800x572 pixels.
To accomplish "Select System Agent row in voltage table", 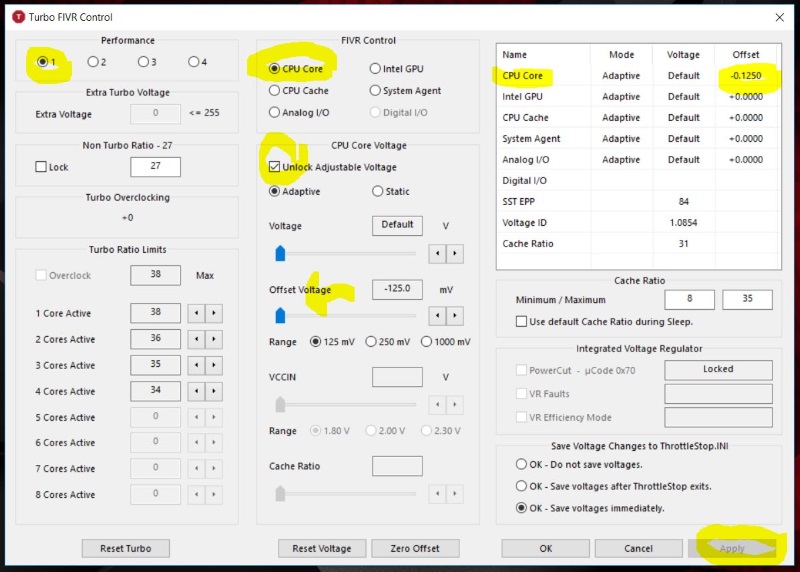I will click(638, 138).
